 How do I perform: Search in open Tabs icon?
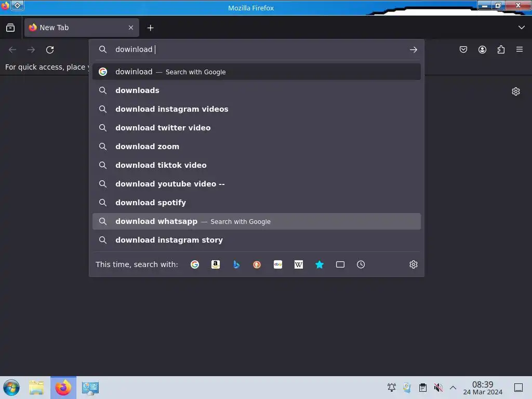tap(340, 264)
